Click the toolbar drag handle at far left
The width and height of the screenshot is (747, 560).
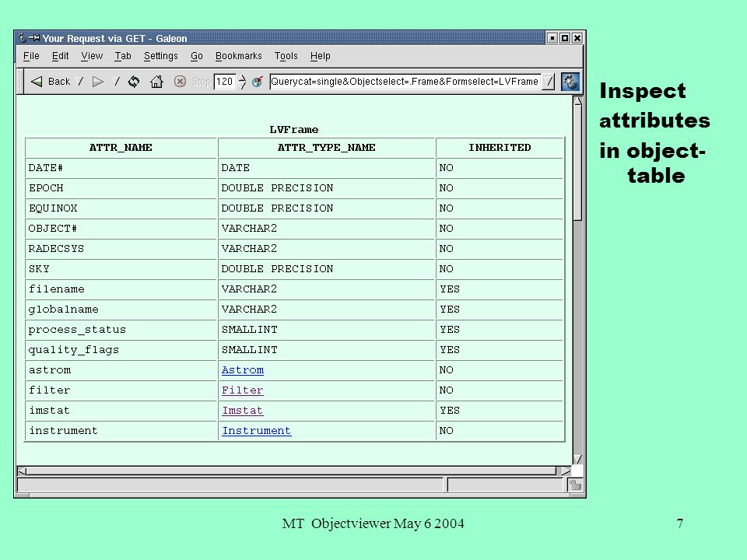coord(20,82)
